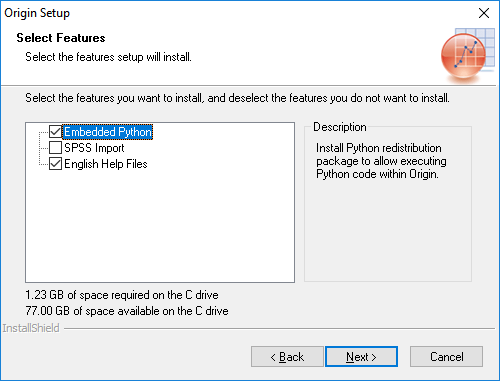Click the 'Select Features' heading
Screen dimensions: 500x381
tap(61, 38)
